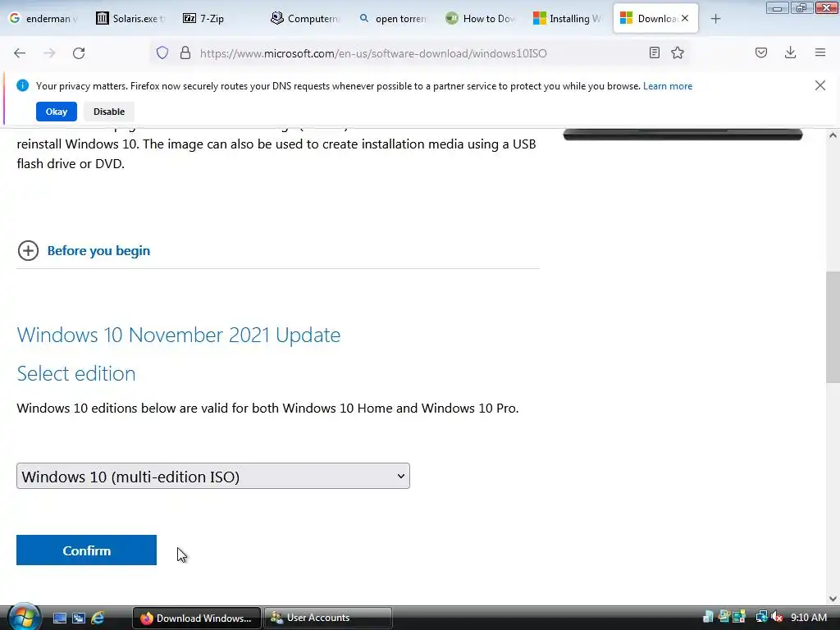Click Disable on the DNS privacy notice
Viewport: 840px width, 630px height.
(109, 112)
